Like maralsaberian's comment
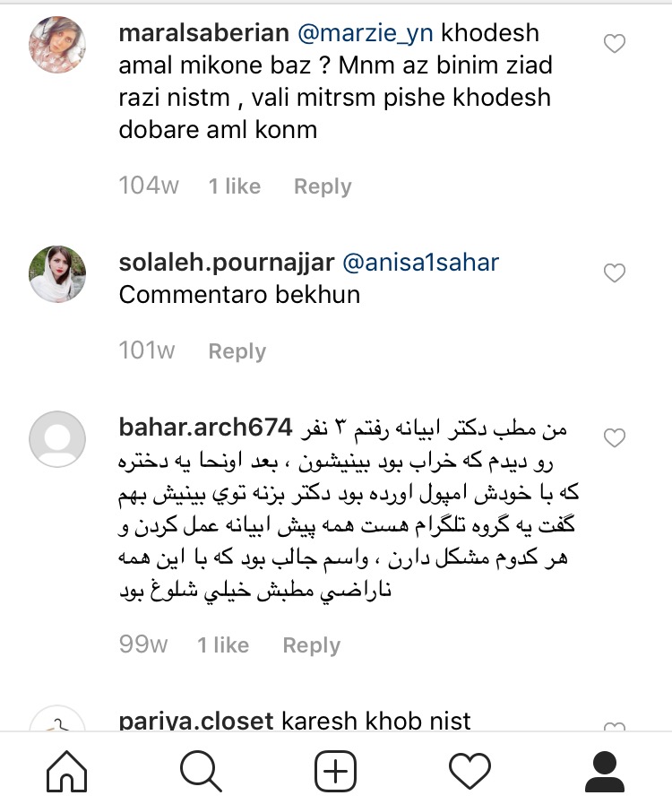This screenshot has width=672, height=804. click(x=615, y=44)
